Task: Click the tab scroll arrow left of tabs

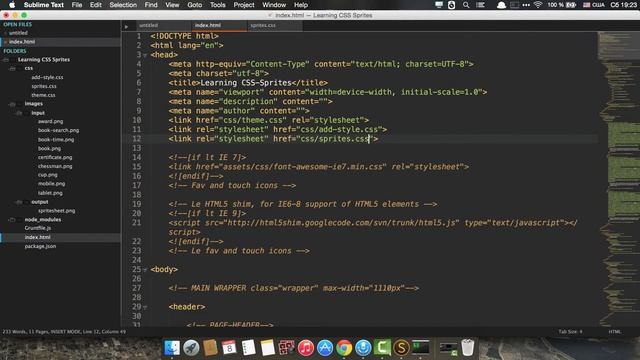Action: tap(127, 27)
